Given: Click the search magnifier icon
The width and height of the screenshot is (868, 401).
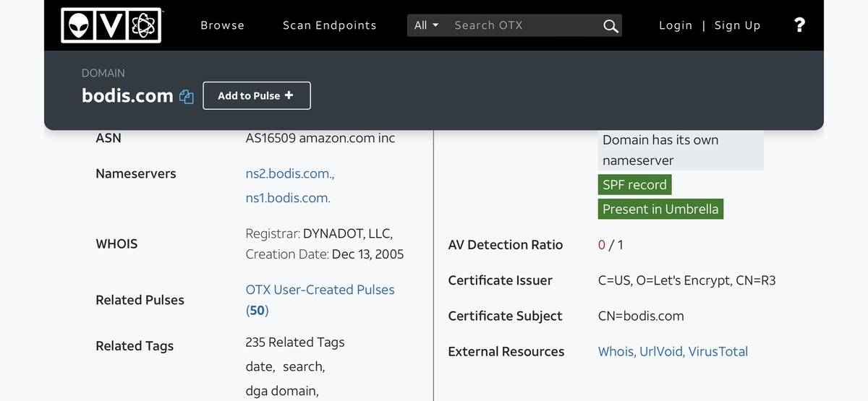Looking at the screenshot, I should (610, 26).
